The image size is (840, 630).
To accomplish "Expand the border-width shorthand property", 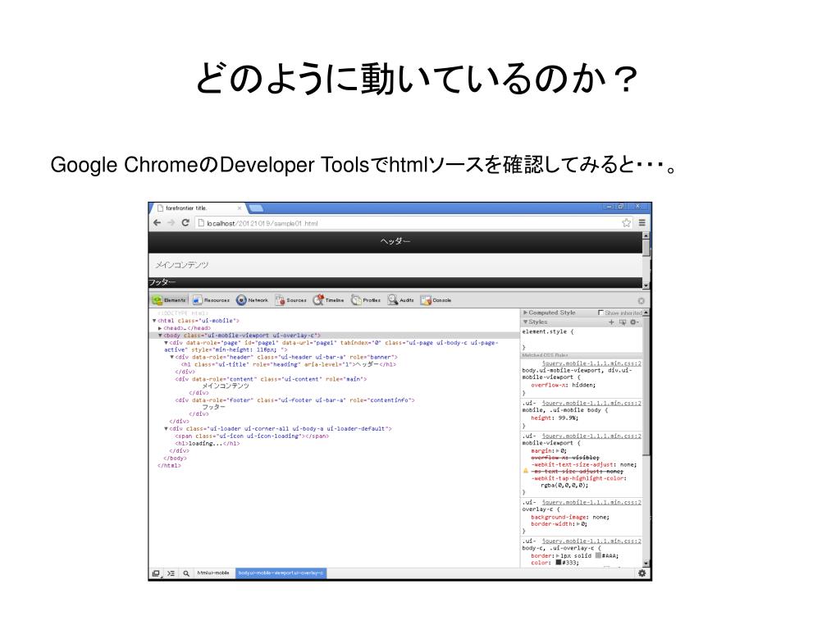I will 578,524.
